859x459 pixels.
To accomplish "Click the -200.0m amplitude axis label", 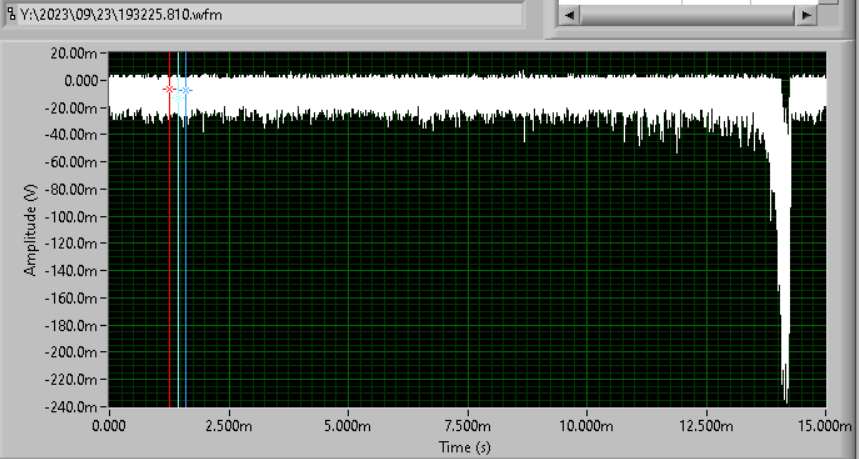I will [71, 353].
